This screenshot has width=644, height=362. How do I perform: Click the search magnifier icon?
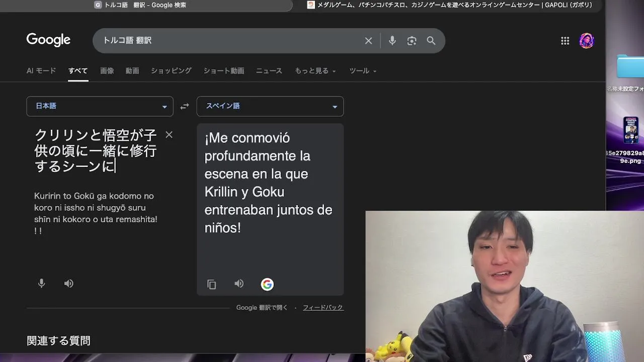click(x=431, y=41)
